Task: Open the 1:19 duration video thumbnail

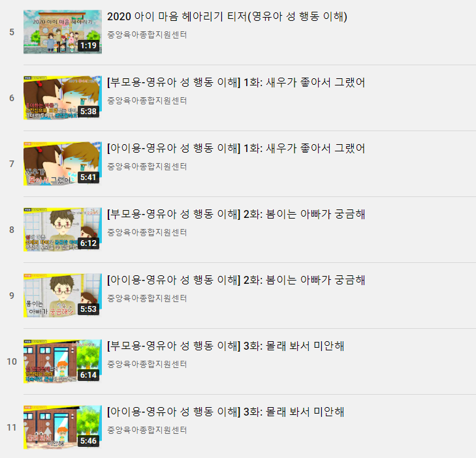Action: [x=63, y=32]
